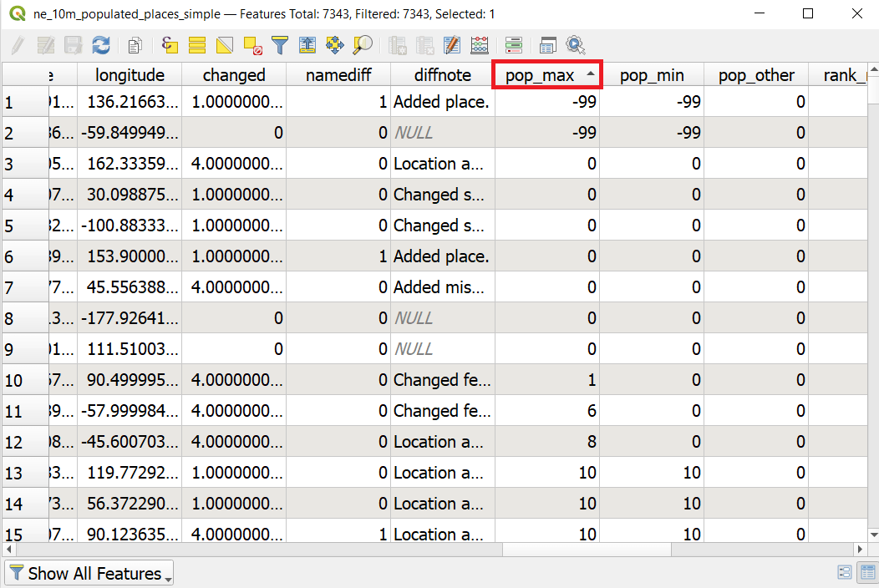
Task: Select row 6 via its row header
Action: tap(25, 256)
